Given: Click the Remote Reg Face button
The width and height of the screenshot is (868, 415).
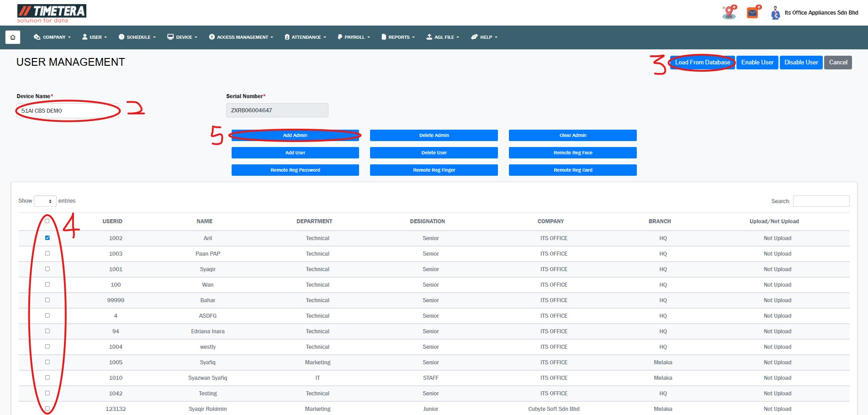Looking at the screenshot, I should click(573, 152).
